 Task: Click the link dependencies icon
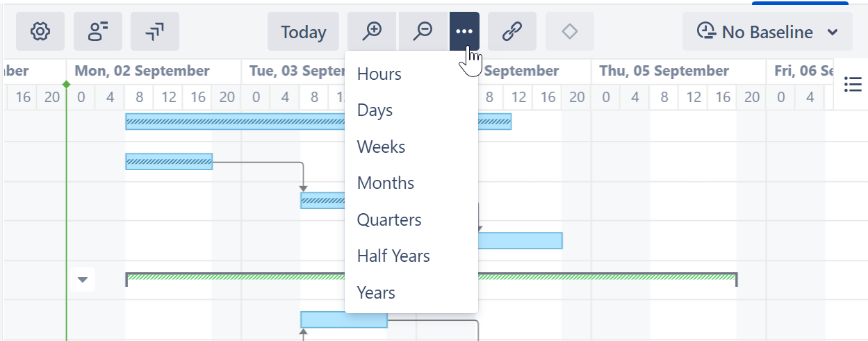pyautogui.click(x=512, y=32)
